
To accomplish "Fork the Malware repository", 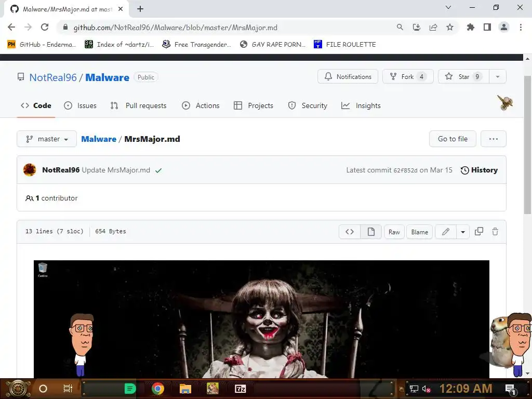I will tap(408, 77).
